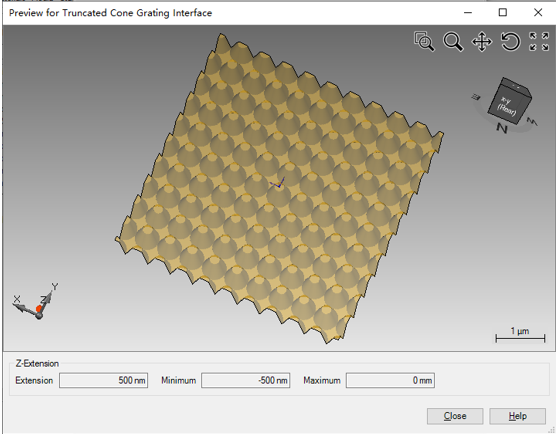Screen dimensions: 556x434
Task: Click the fit-to-window expand arrows icon
Action: point(539,41)
